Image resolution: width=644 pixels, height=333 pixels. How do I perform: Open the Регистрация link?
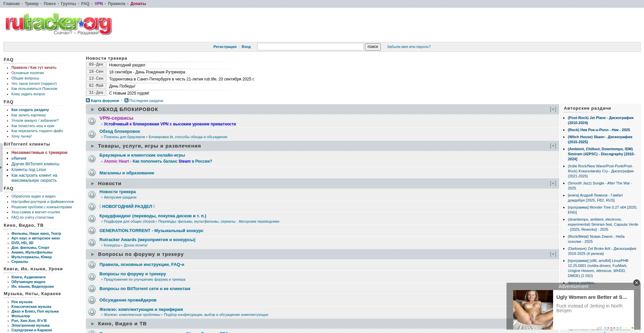[x=225, y=47]
